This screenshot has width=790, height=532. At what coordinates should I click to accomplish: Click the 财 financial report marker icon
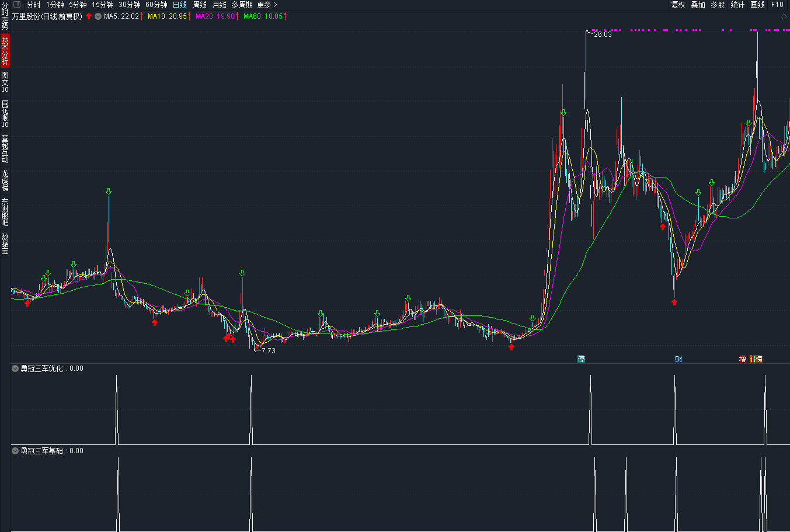(x=678, y=359)
